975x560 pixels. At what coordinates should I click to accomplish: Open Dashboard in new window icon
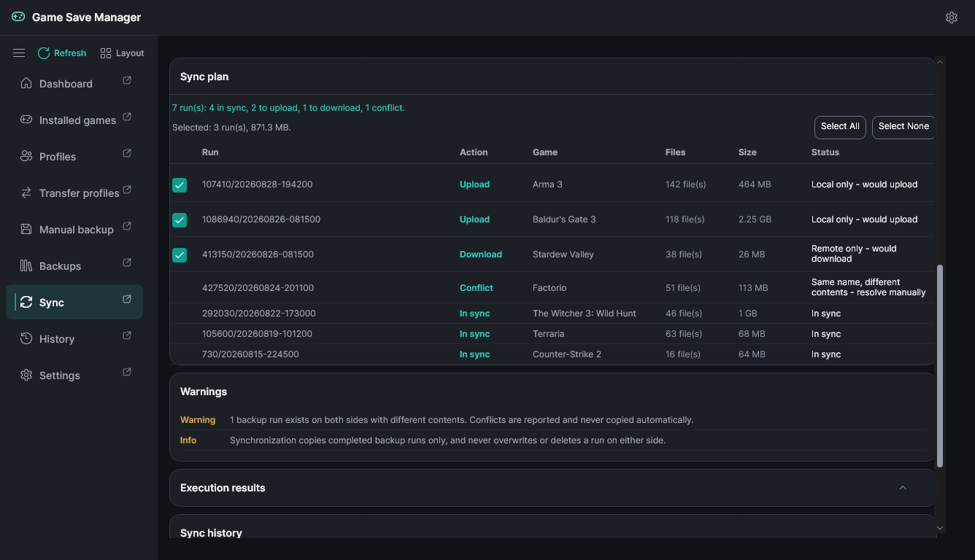127,80
